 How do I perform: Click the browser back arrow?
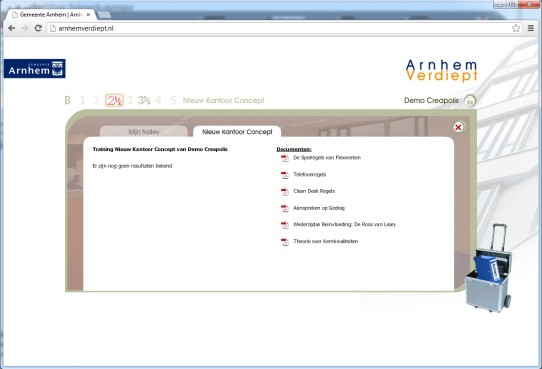[11, 28]
